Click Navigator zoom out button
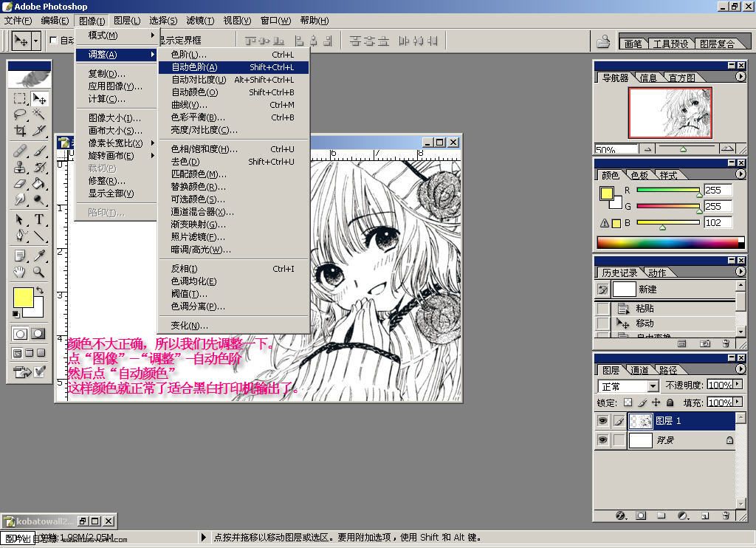Image resolution: width=756 pixels, height=548 pixels. (647, 149)
